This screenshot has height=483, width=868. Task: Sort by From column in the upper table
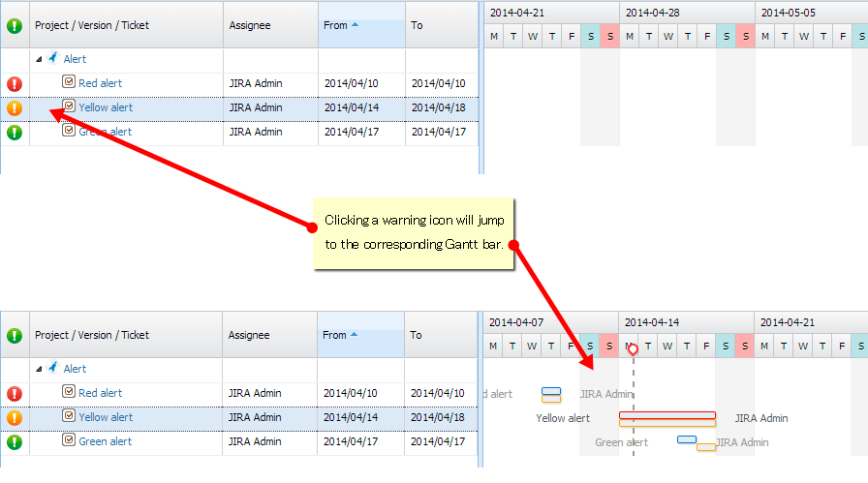pyautogui.click(x=335, y=25)
